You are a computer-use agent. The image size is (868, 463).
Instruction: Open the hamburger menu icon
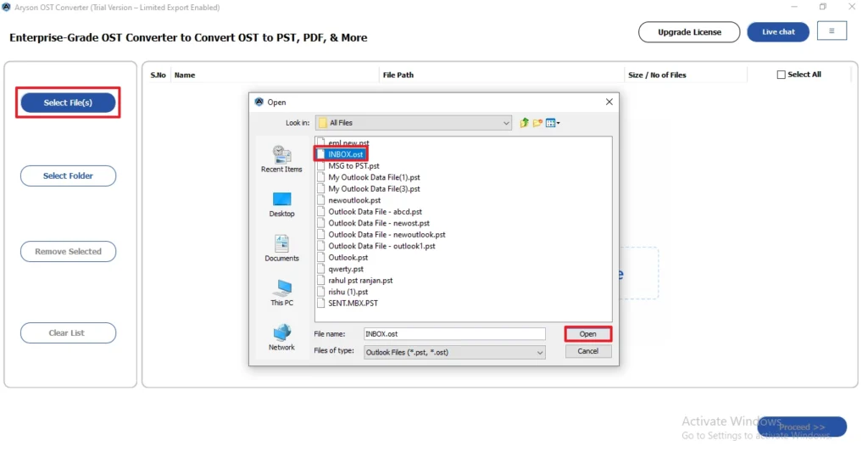[x=832, y=31]
